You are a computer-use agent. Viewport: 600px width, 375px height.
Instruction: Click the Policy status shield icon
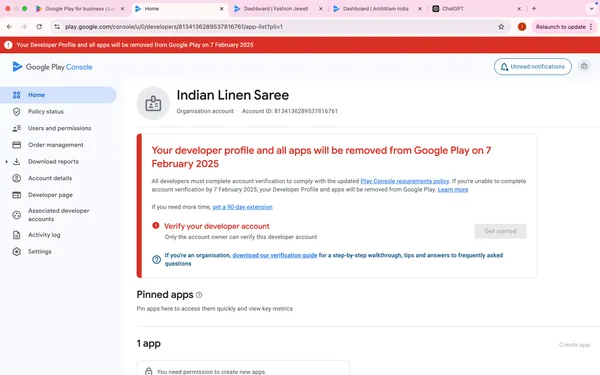tap(16, 112)
